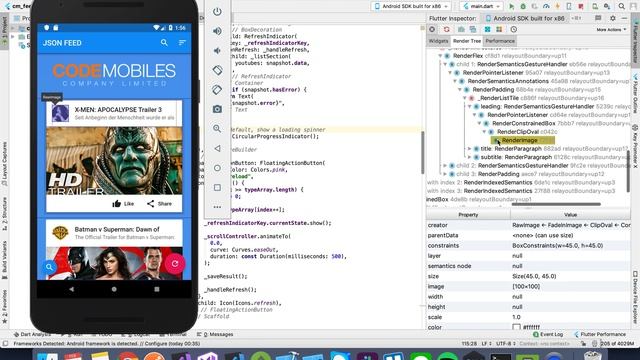Open the Event Log tool window
This screenshot has width=640, height=360.
[x=548, y=334]
